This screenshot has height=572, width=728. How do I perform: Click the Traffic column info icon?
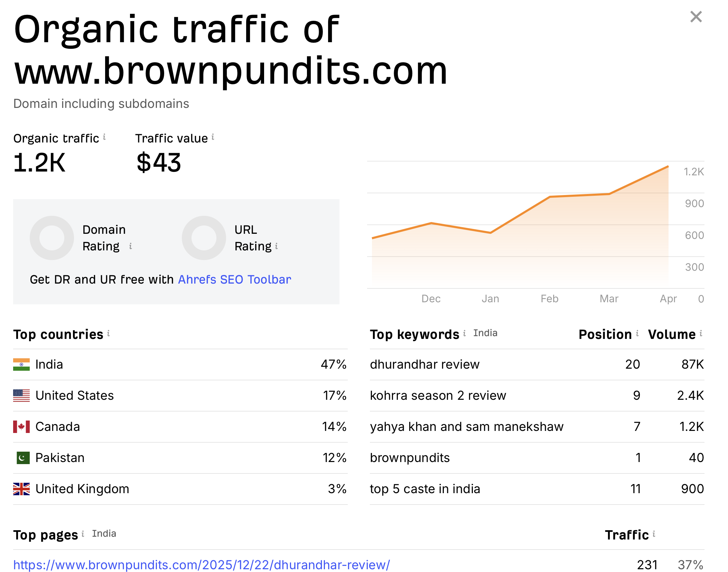coord(654,534)
